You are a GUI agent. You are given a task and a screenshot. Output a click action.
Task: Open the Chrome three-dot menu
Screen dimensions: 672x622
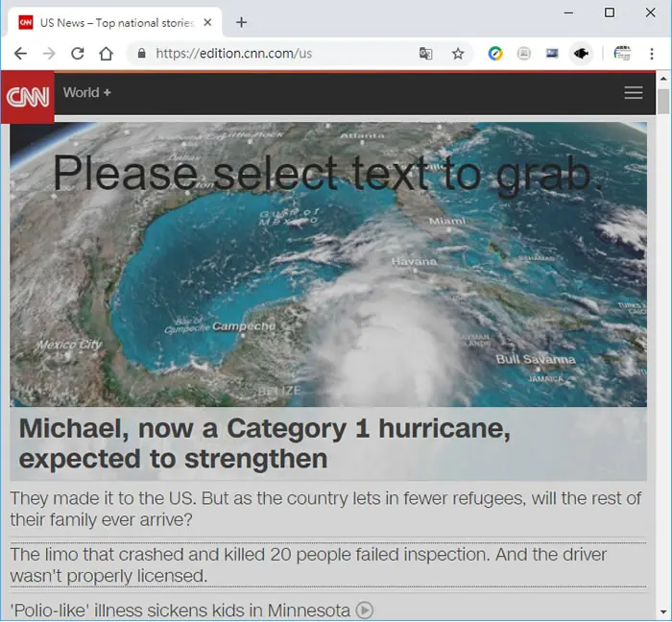tap(652, 54)
